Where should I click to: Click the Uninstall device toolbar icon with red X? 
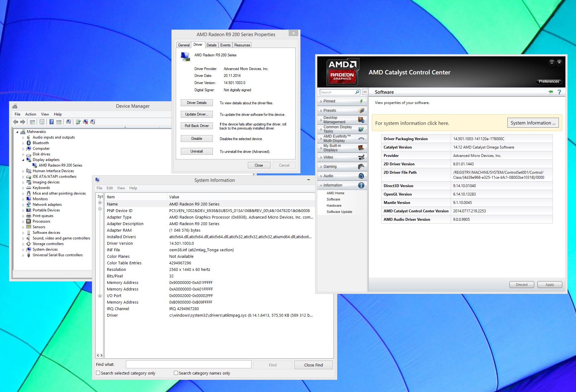pyautogui.click(x=85, y=122)
